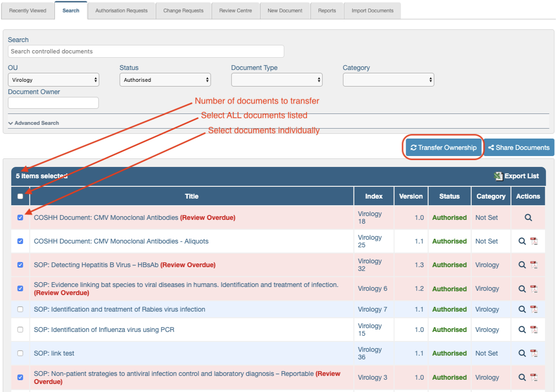
Task: Open SOP: Detecting Hepatitis B Virus link
Action: (x=96, y=265)
